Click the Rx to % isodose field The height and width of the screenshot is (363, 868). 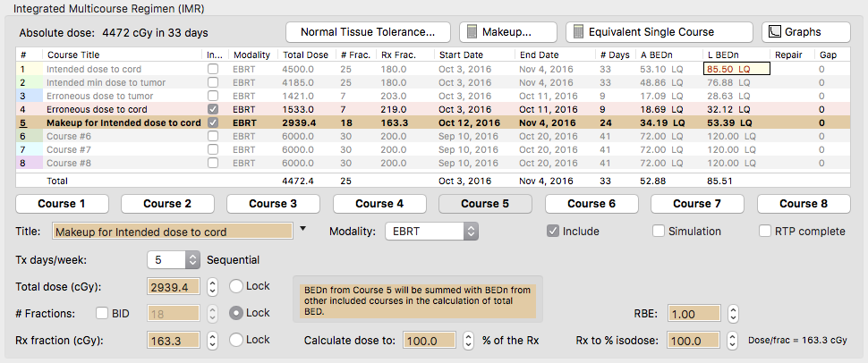pos(701,341)
